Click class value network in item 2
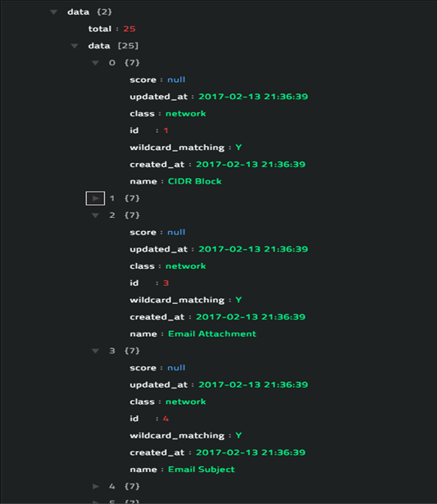 pyautogui.click(x=185, y=266)
